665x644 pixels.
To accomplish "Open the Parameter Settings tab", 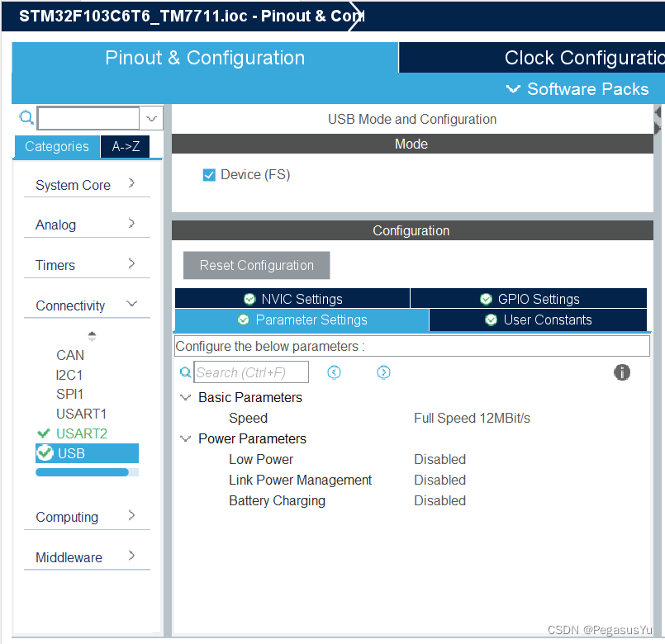I will pos(302,320).
